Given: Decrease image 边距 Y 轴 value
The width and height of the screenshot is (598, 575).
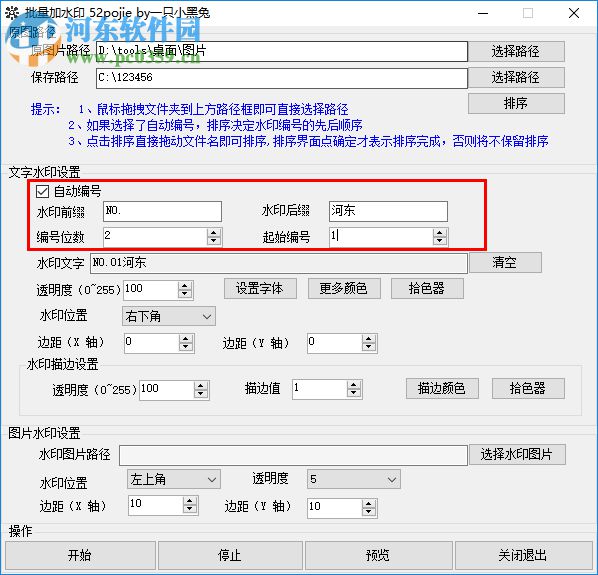Looking at the screenshot, I should 368,512.
